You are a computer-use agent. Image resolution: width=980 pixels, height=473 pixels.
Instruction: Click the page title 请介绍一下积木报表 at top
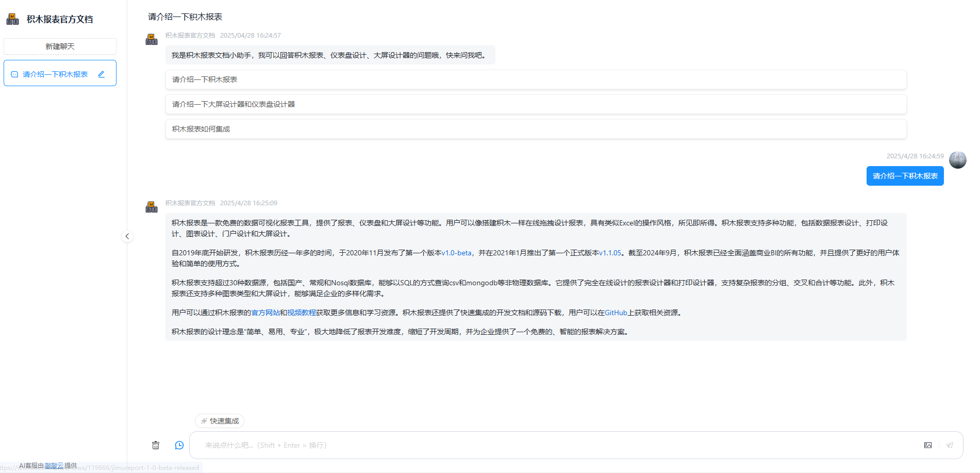(185, 17)
